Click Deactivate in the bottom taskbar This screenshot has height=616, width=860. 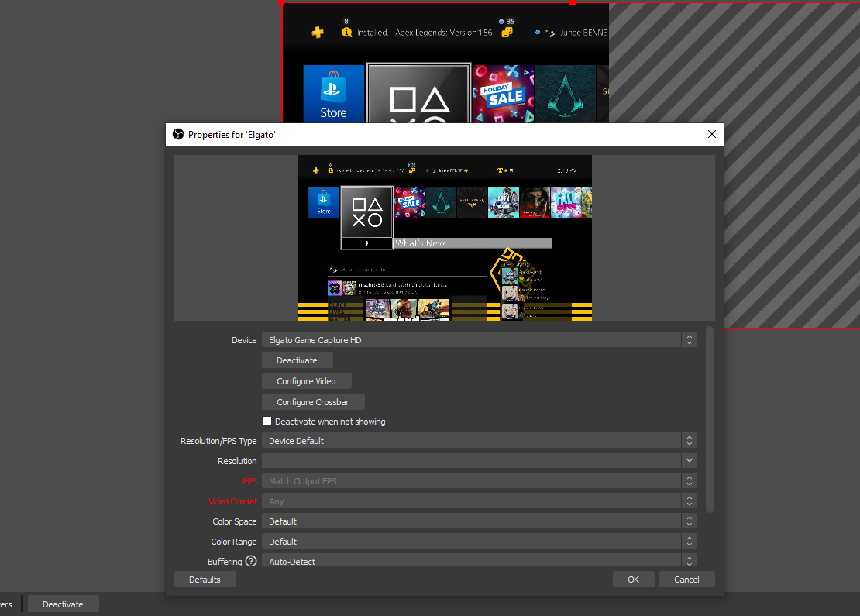click(x=62, y=604)
